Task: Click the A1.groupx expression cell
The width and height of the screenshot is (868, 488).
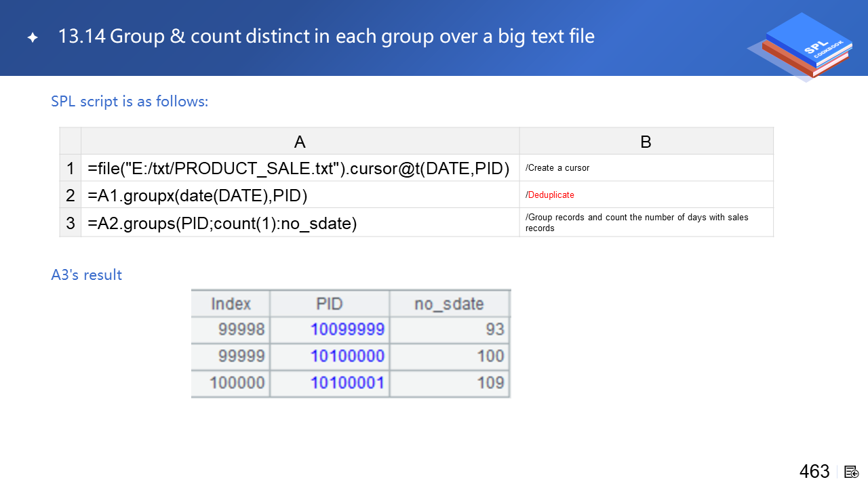Action: coord(198,195)
